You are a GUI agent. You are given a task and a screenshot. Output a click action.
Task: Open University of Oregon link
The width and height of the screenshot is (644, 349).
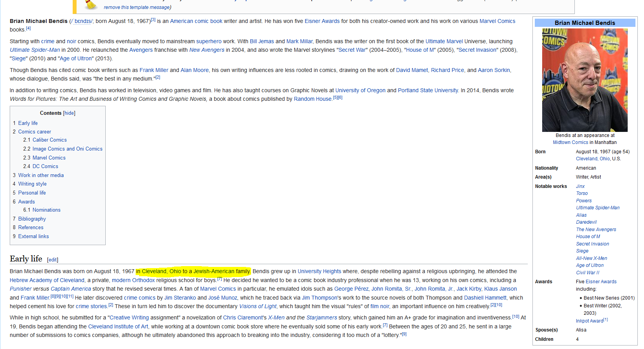pos(360,91)
